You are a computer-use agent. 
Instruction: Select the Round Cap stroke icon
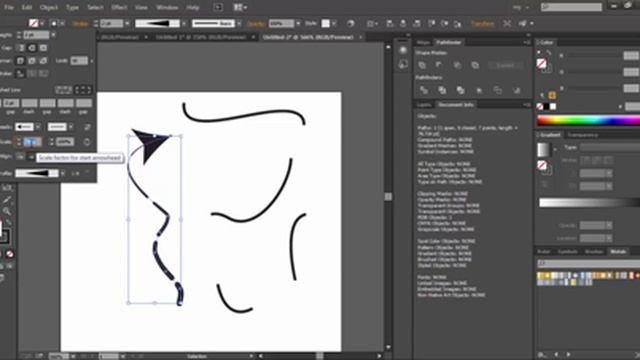32,48
